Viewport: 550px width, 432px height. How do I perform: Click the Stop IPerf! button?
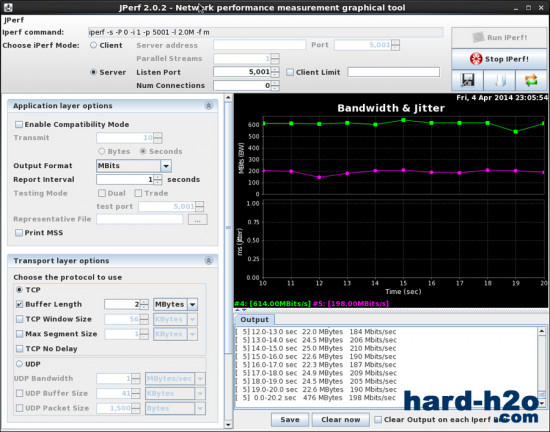pos(499,59)
